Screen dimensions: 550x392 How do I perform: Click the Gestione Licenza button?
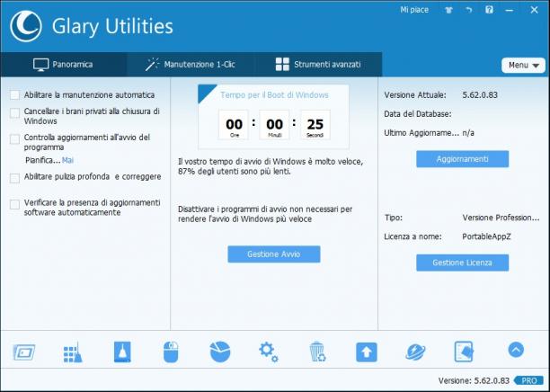click(x=462, y=263)
